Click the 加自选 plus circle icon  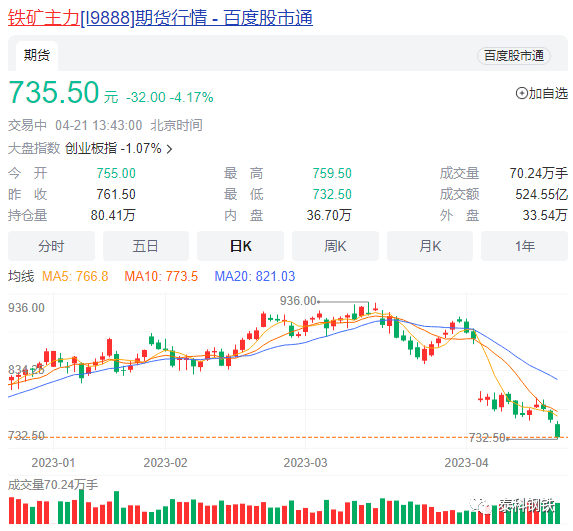(521, 94)
